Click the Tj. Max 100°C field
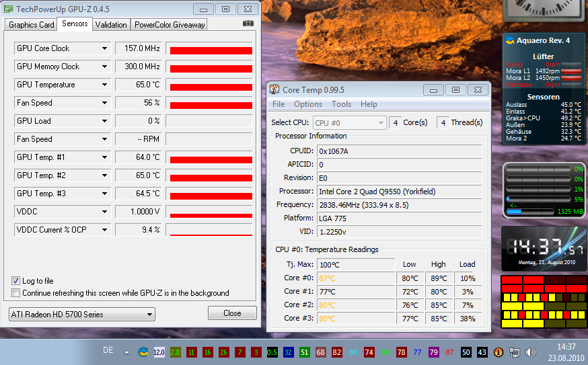The width and height of the screenshot is (588, 365). point(355,265)
